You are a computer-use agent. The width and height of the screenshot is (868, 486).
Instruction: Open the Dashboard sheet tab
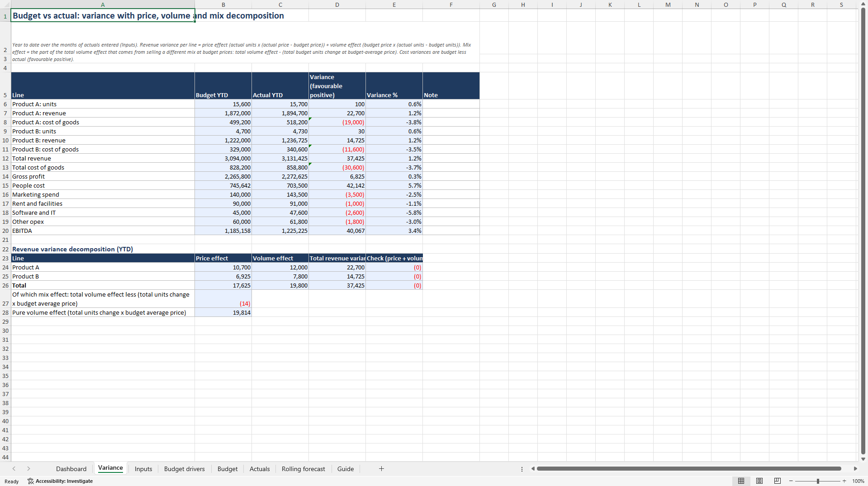click(71, 469)
